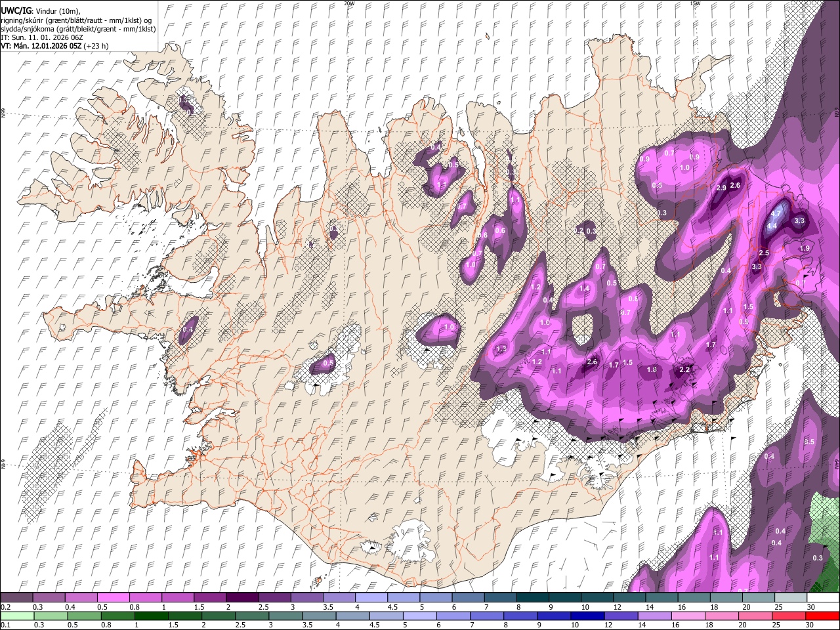Select the red lower legend swatch labeled 30
Image resolution: width=840 pixels, height=630 pixels.
(823, 616)
